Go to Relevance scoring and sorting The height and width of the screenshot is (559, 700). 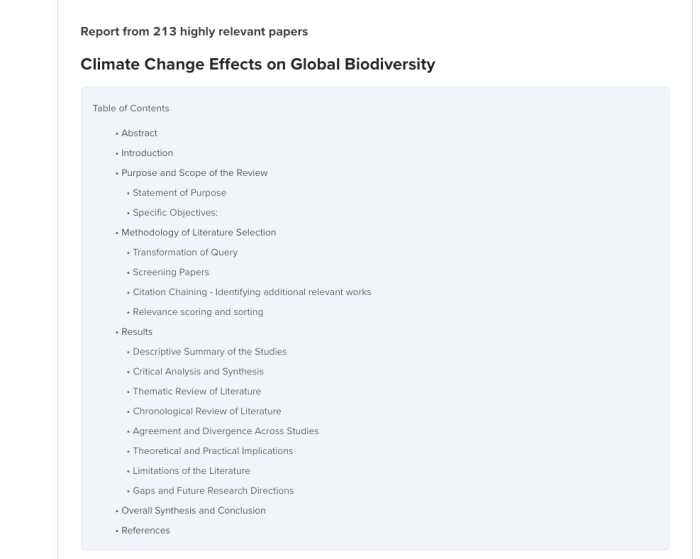(x=198, y=312)
